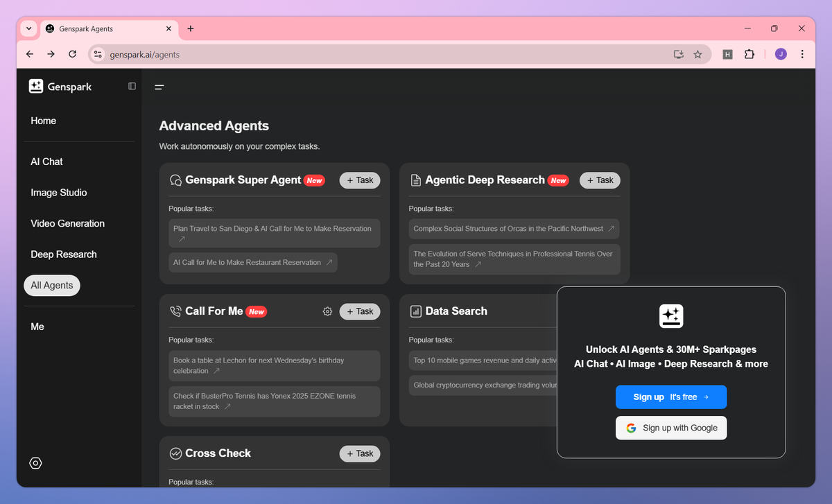
Task: Click Agentic Deep Research title
Action: (x=485, y=180)
